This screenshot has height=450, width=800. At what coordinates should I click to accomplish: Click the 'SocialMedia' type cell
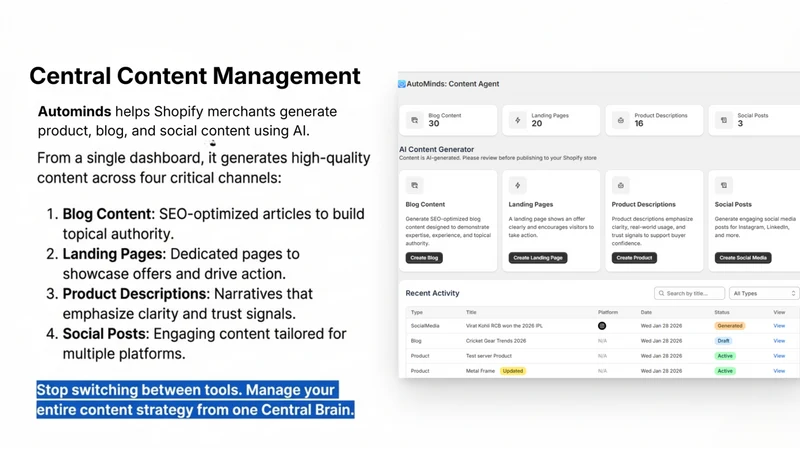424,326
